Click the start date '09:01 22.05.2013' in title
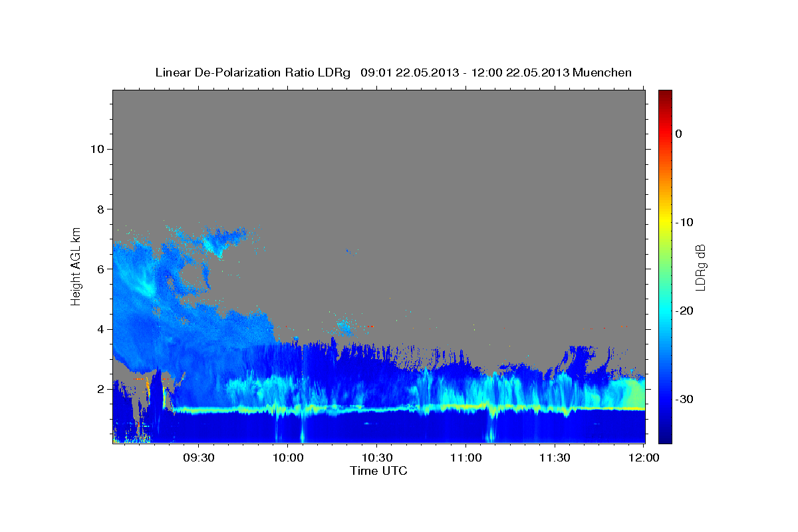Screen dimensions: 798x532 click(410, 72)
